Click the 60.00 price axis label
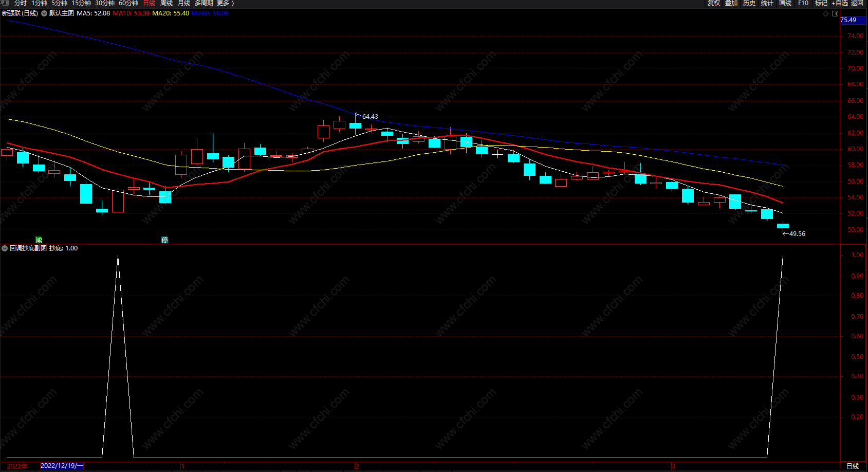This screenshot has width=868, height=472. click(856, 149)
